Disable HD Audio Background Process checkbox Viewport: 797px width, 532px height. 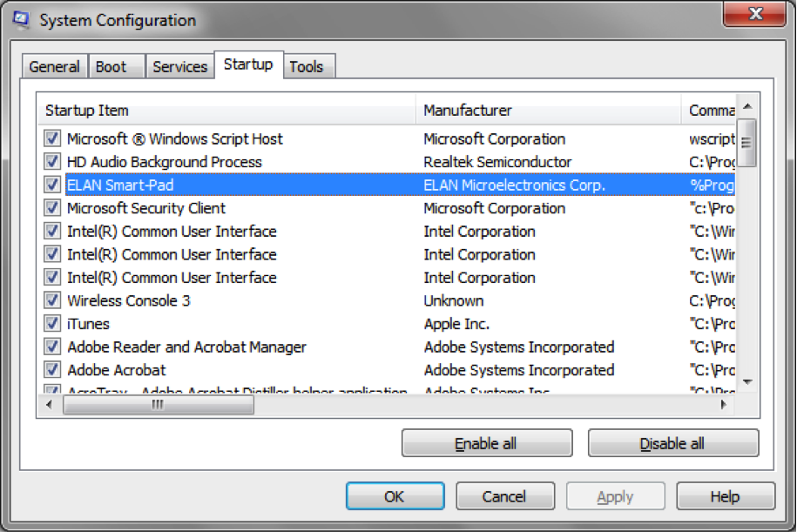[52, 162]
